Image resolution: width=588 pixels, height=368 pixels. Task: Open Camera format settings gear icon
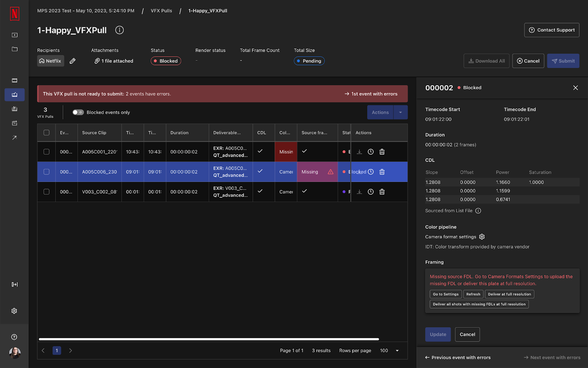[482, 237]
